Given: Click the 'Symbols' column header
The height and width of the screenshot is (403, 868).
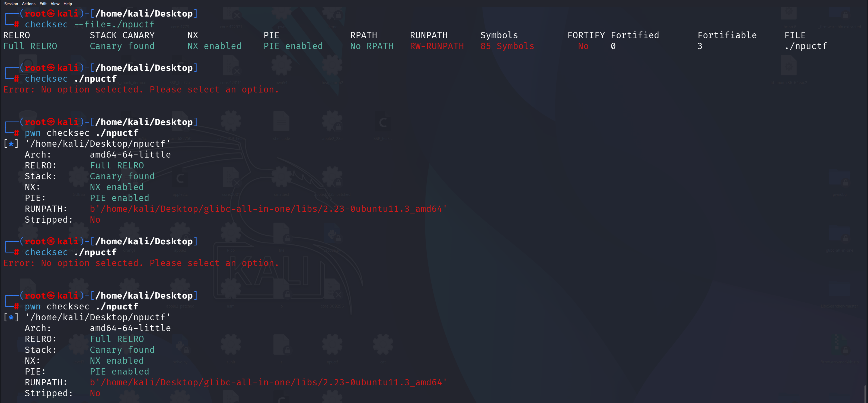Looking at the screenshot, I should point(499,35).
